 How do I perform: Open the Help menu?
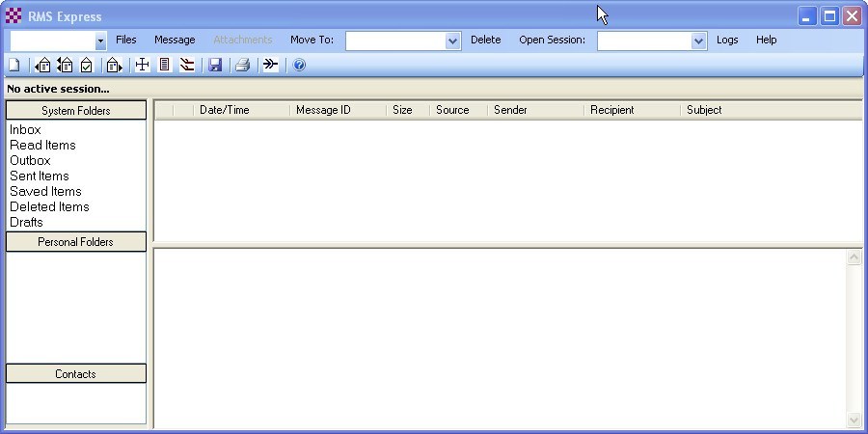(766, 40)
